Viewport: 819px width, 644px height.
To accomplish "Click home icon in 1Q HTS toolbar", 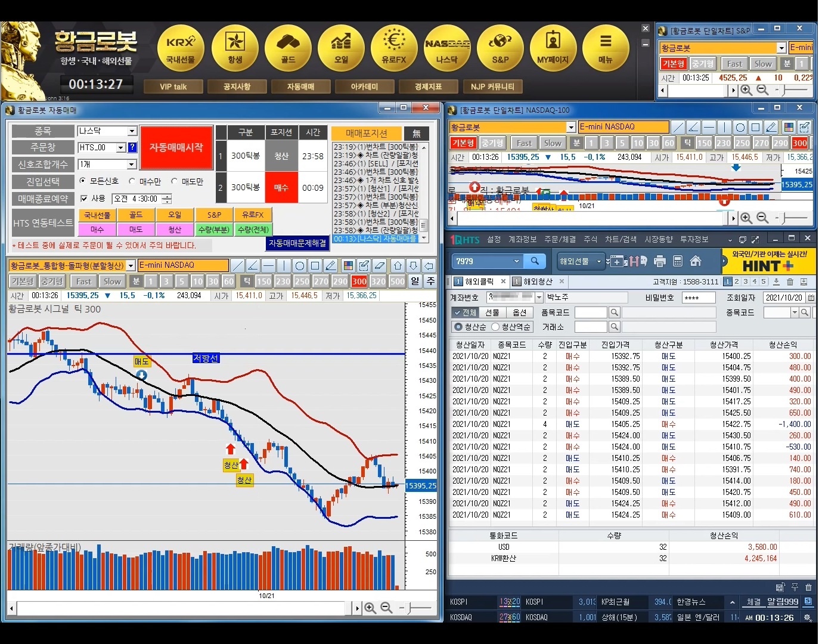I will (x=695, y=261).
